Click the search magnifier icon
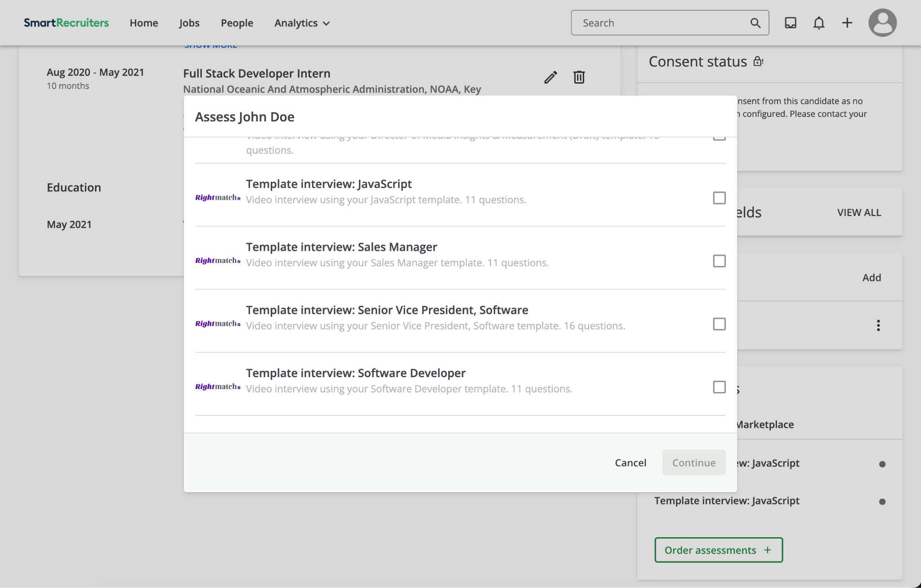 pyautogui.click(x=756, y=23)
